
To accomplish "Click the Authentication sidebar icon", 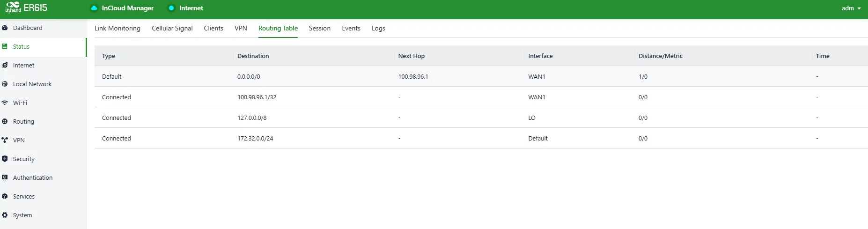I will coord(5,177).
